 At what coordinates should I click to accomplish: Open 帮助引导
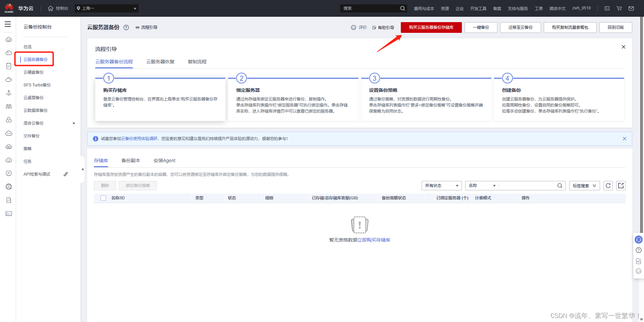383,27
